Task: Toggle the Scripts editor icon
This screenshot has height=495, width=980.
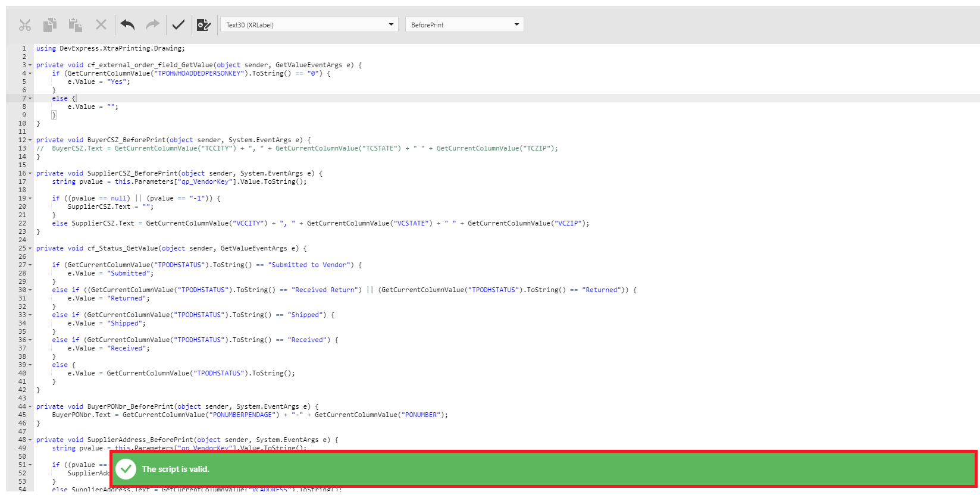Action: click(203, 25)
